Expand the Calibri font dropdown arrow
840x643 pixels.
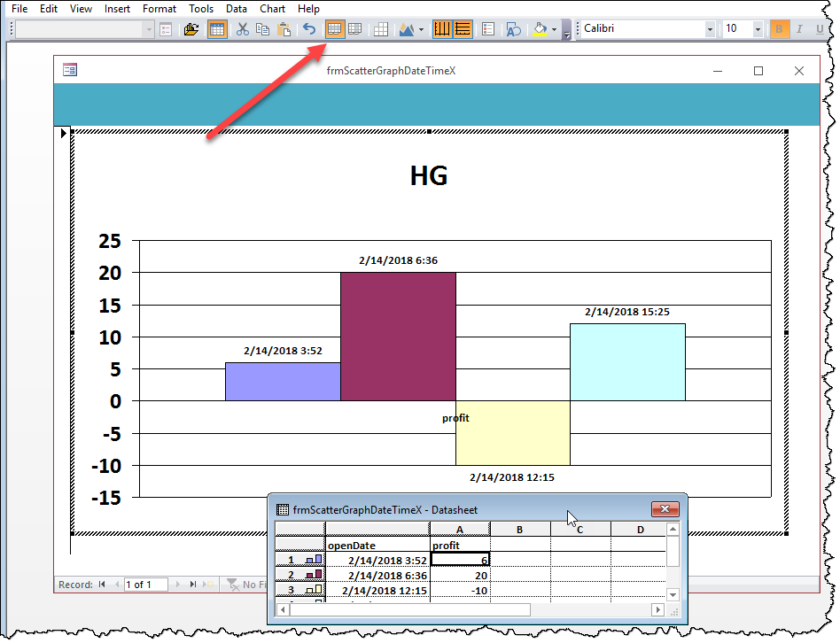tap(711, 29)
